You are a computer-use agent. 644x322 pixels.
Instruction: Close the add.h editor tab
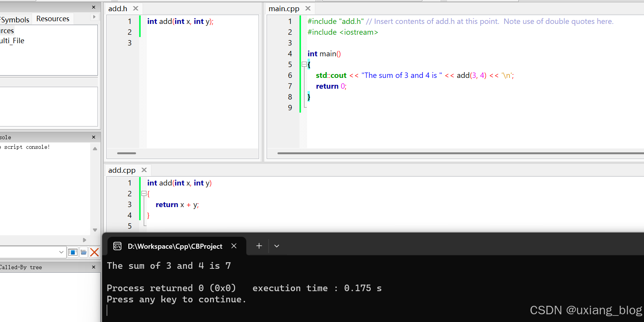pos(136,8)
